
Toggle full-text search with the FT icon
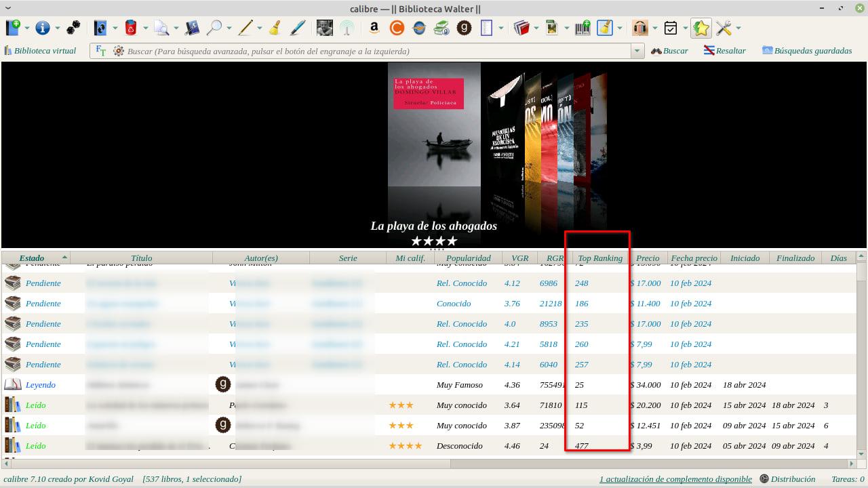pos(101,51)
